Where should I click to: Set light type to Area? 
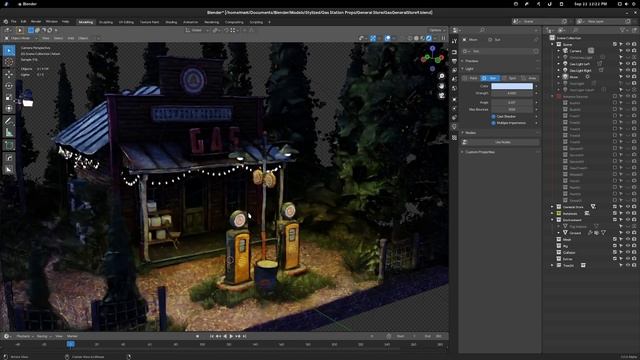[x=530, y=78]
